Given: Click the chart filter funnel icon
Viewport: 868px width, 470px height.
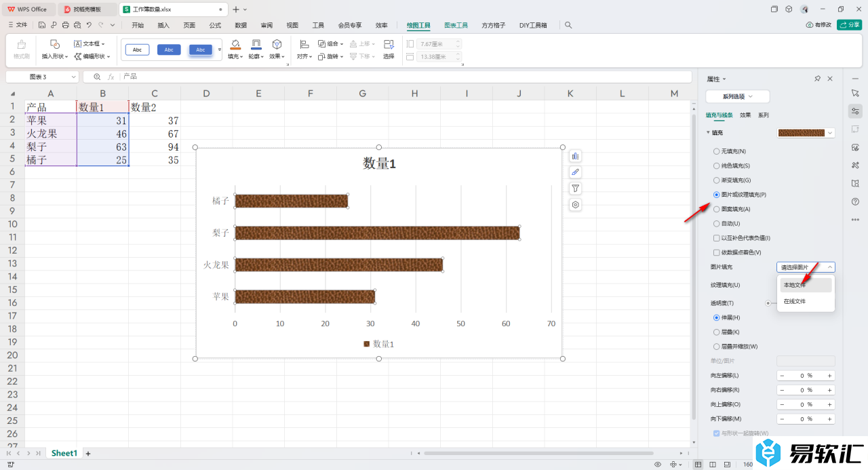Looking at the screenshot, I should point(575,189).
